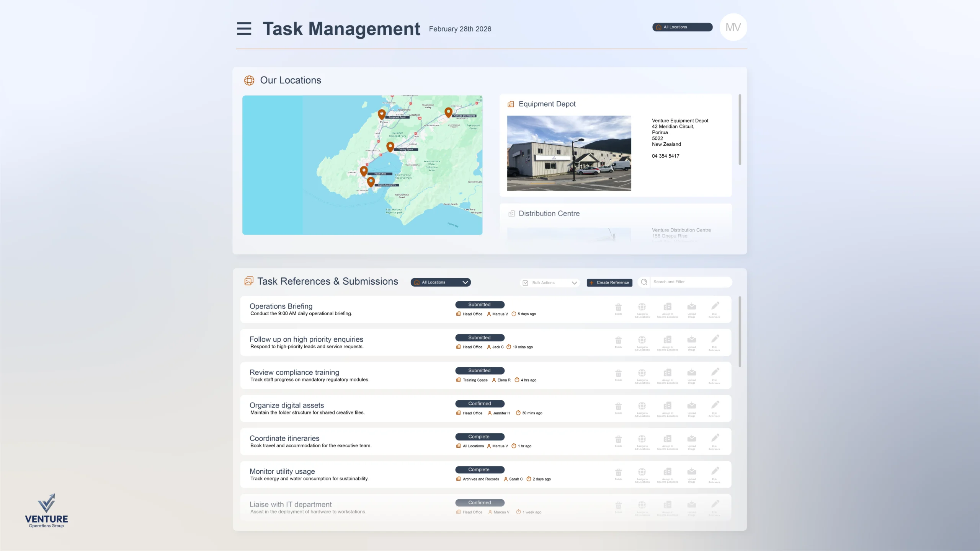The image size is (980, 551).
Task: Delete the Review compliance training task
Action: 618,375
